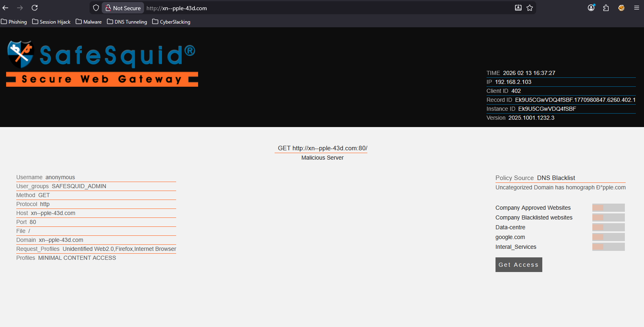644x327 pixels.
Task: Toggle the Interal_Services switch
Action: click(608, 247)
